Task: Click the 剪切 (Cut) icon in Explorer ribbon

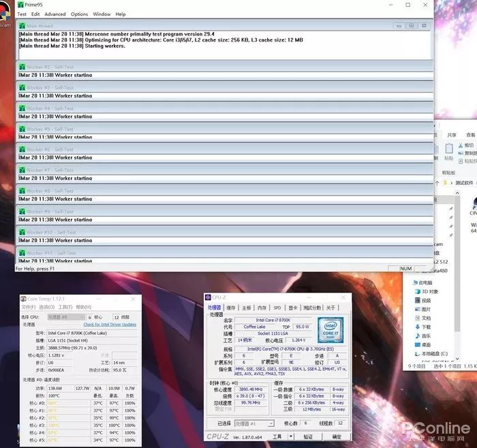Action: pos(460,145)
